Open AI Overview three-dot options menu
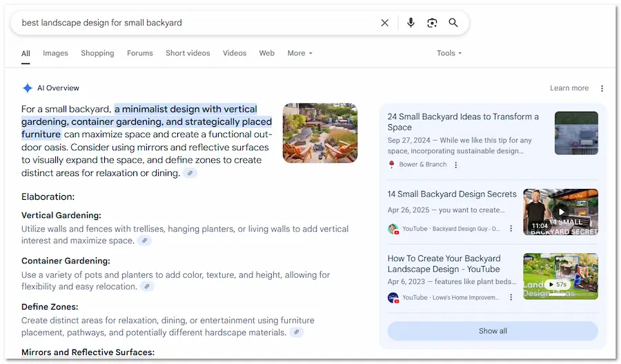The image size is (621, 364). point(602,88)
